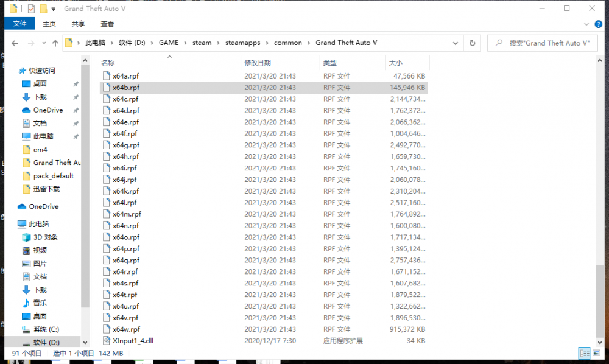This screenshot has width=609, height=364.
Task: Open the 文件 menu
Action: click(19, 24)
